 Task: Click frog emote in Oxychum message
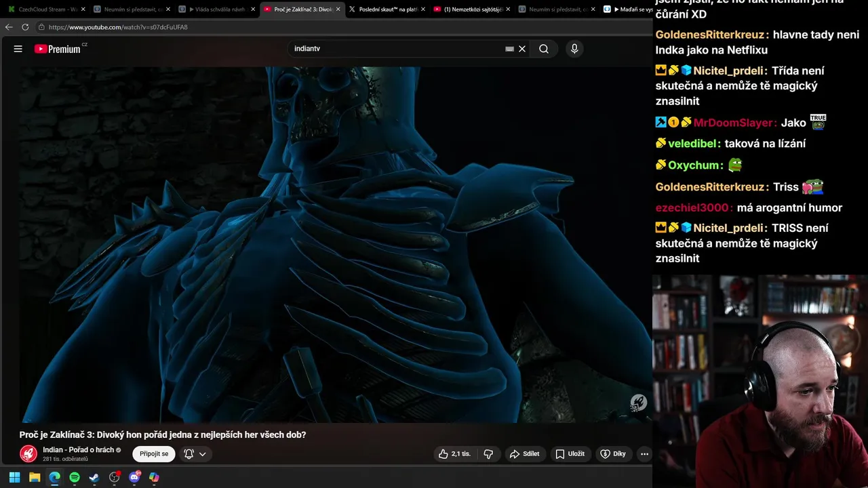[735, 165]
